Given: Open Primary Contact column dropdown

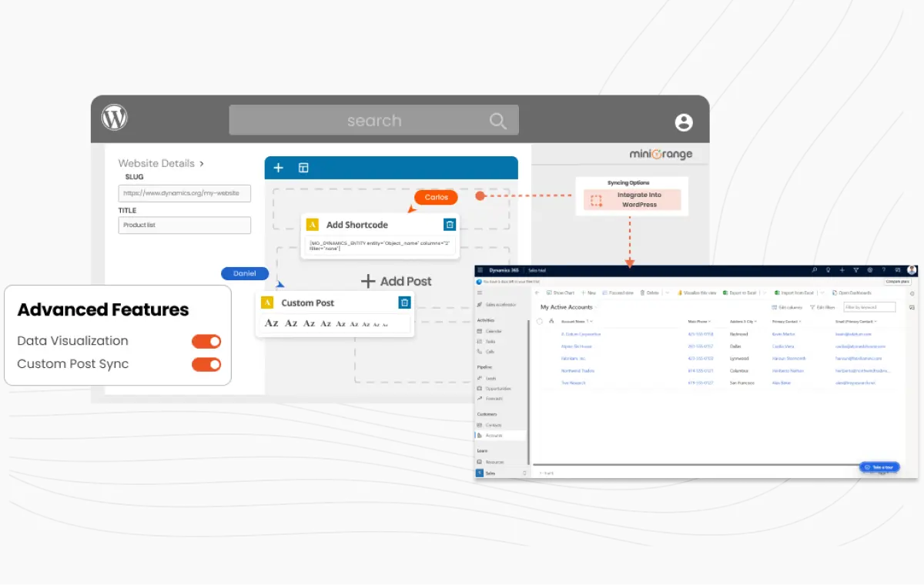Looking at the screenshot, I should pos(800,321).
